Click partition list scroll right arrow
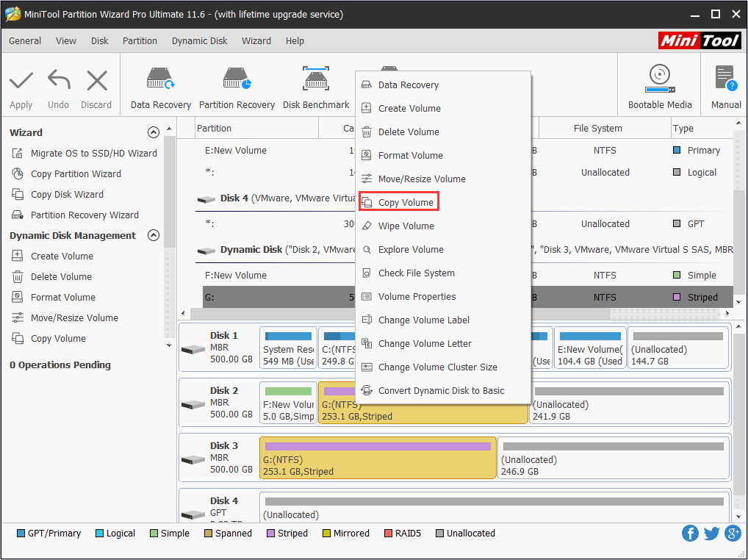This screenshot has height=560, width=748. 727,313
